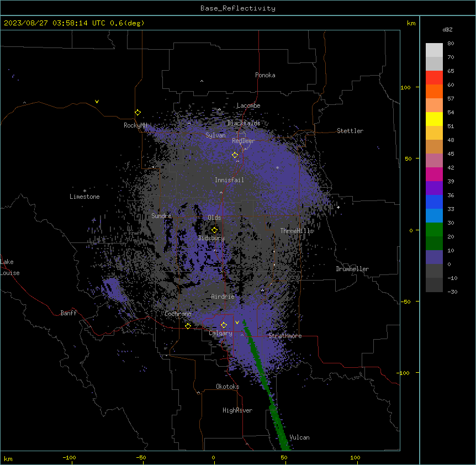Click the Sylvan label
The image size is (476, 465).
click(215, 135)
